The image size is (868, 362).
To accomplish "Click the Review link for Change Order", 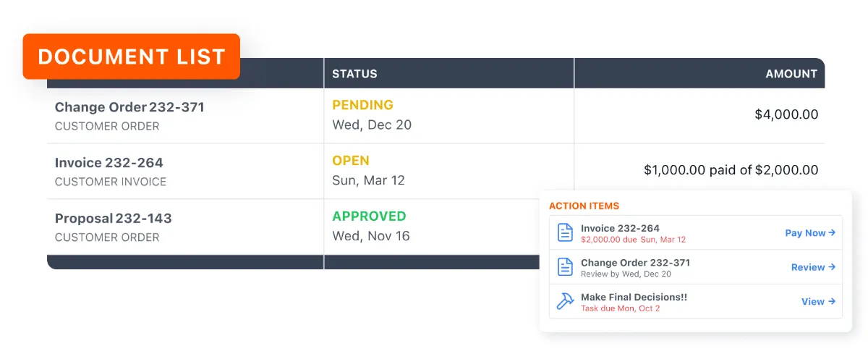I will click(813, 267).
